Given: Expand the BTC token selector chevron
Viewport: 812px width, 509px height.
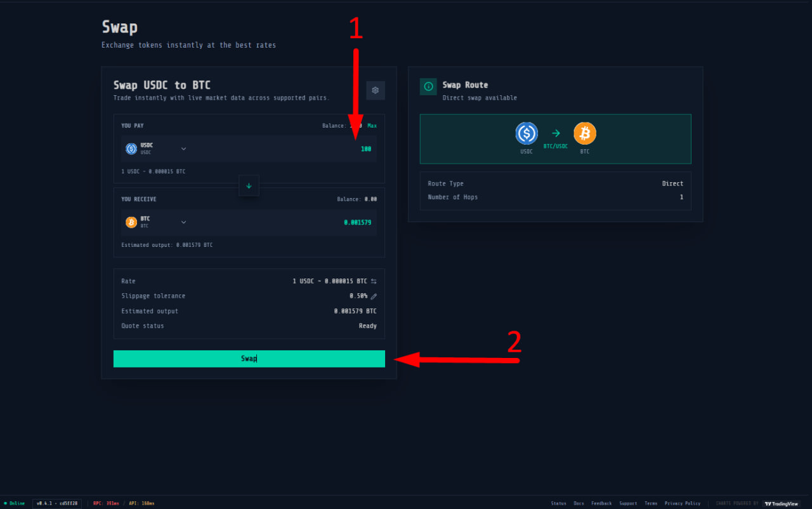Looking at the screenshot, I should (x=183, y=222).
